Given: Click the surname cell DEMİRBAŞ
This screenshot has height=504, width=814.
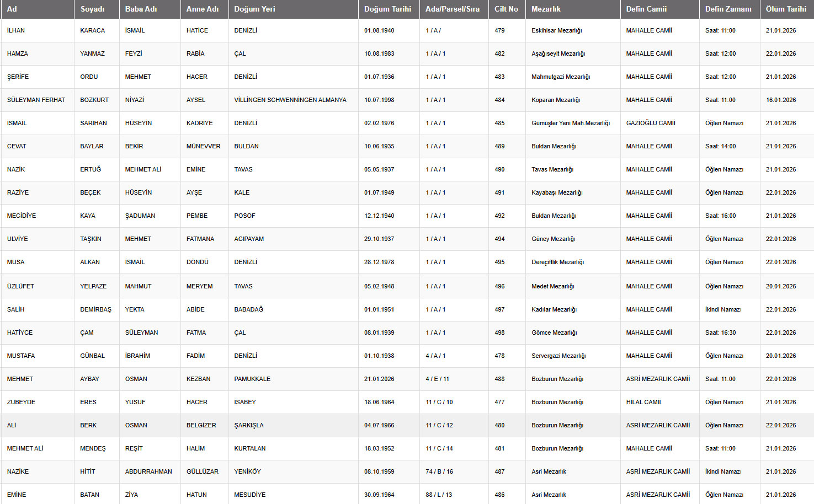Looking at the screenshot, I should pyautogui.click(x=95, y=309).
